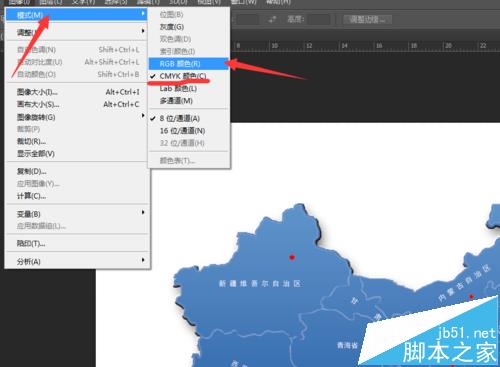Open the 模式(M) submenu entry
Screen dimensions: 500x367
tap(77, 15)
